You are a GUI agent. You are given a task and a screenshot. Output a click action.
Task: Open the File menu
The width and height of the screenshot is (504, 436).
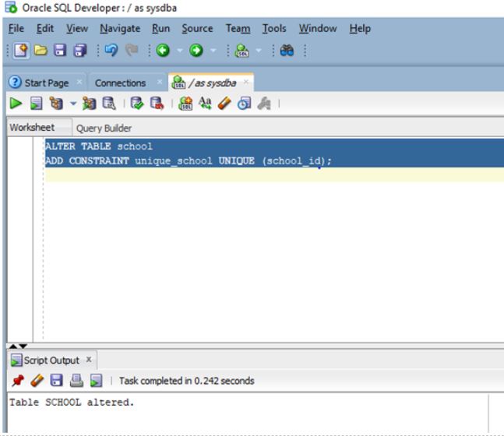(16, 29)
